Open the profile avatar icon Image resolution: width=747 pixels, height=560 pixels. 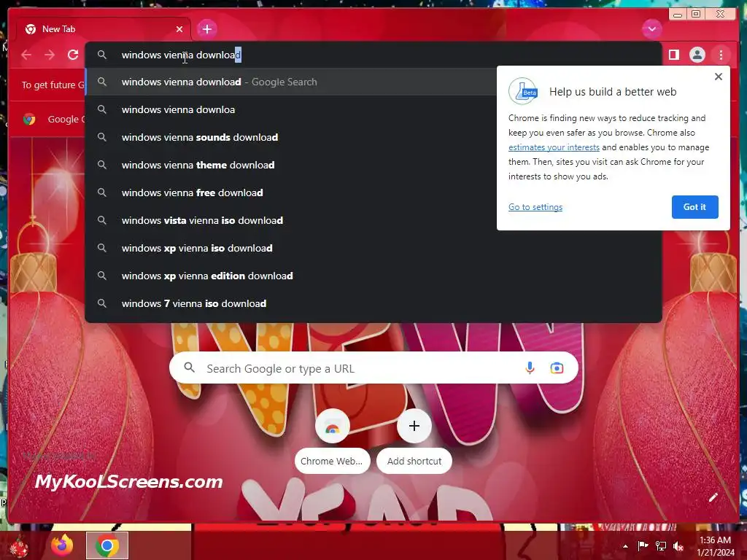tap(697, 55)
